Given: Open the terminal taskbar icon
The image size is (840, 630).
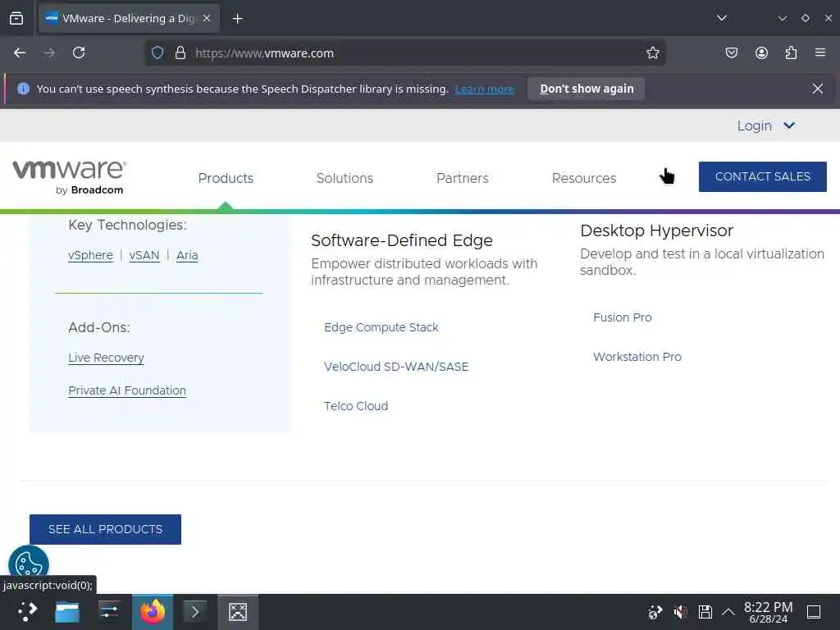Looking at the screenshot, I should 195,612.
